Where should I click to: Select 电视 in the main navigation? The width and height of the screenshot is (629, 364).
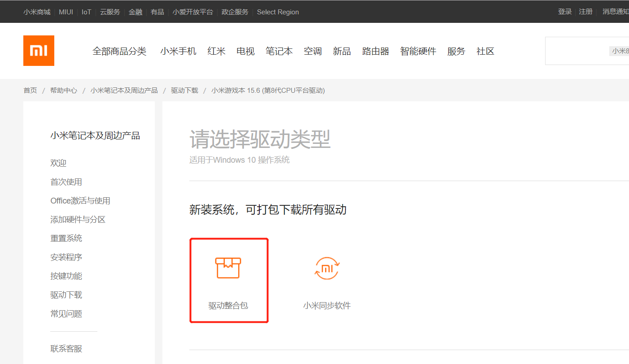point(246,51)
